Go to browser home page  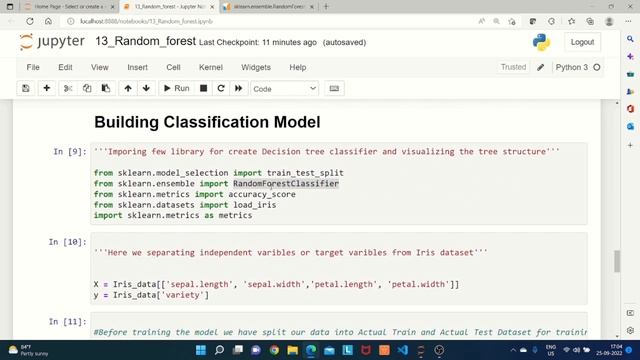48,21
